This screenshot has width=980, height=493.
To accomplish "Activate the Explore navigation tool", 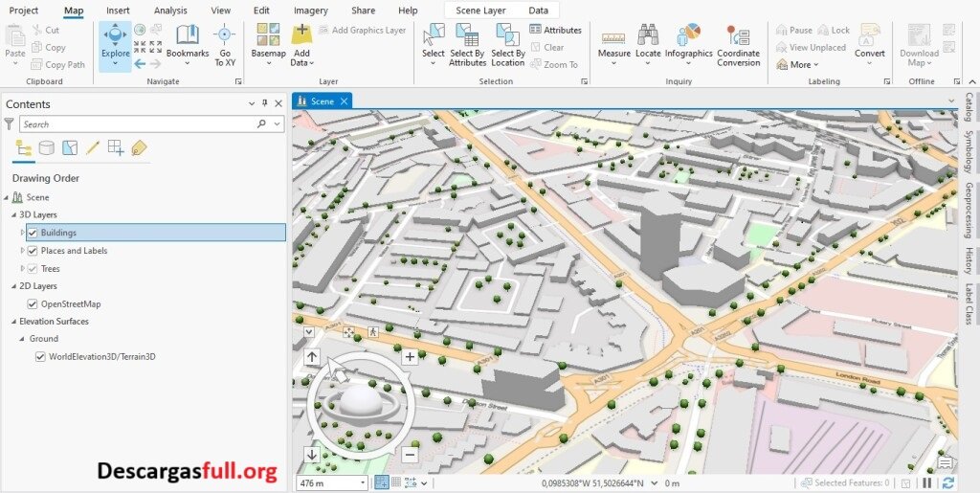I will pyautogui.click(x=115, y=46).
